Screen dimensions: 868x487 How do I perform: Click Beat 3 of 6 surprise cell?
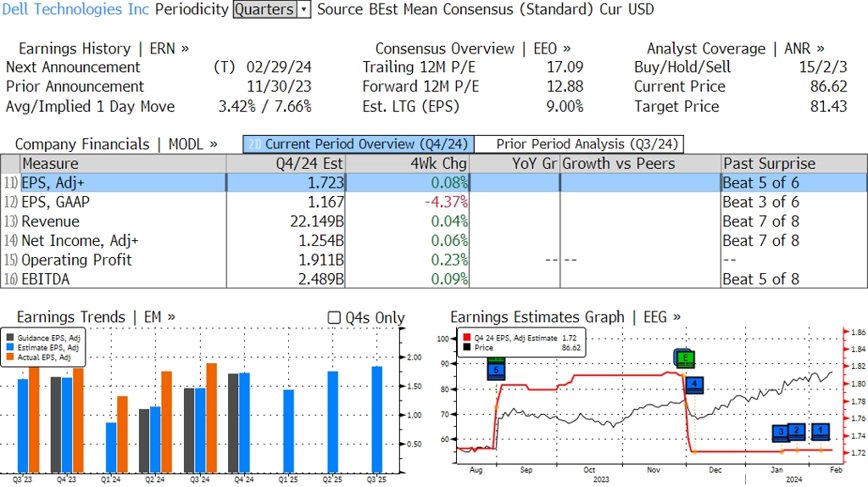click(760, 202)
